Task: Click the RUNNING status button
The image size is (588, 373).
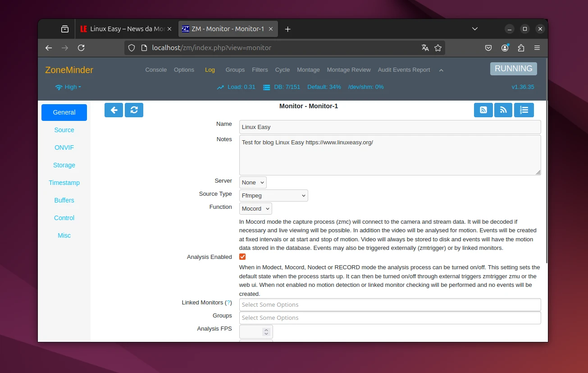Action: pos(513,69)
